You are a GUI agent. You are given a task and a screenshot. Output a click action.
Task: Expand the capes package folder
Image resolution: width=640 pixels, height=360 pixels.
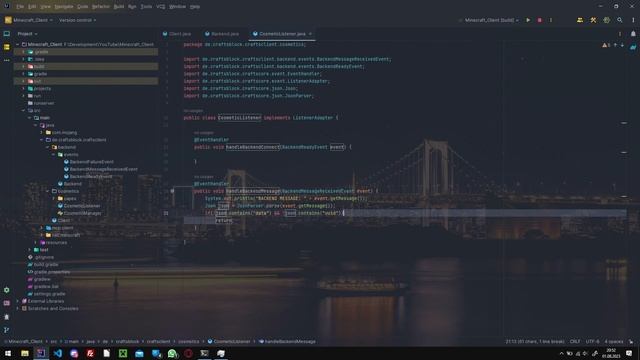tap(53, 198)
